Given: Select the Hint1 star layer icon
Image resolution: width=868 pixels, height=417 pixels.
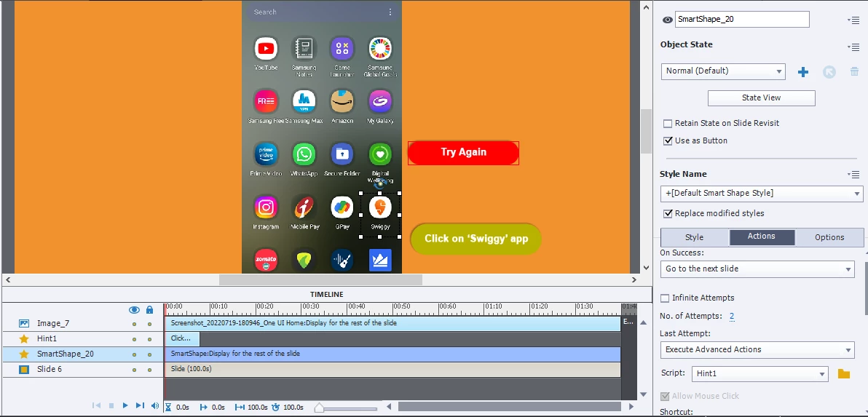Looking at the screenshot, I should pos(24,338).
